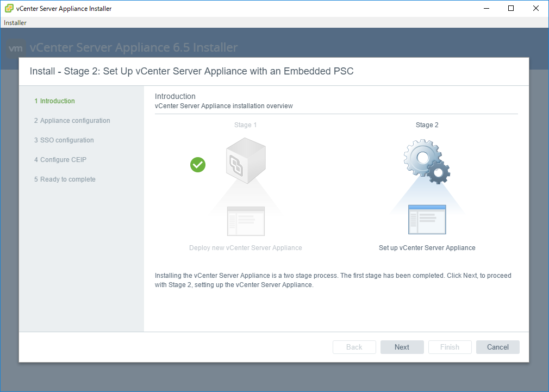Click the Stage 1 appliance cube icon
Image resolution: width=549 pixels, height=392 pixels.
(246, 160)
